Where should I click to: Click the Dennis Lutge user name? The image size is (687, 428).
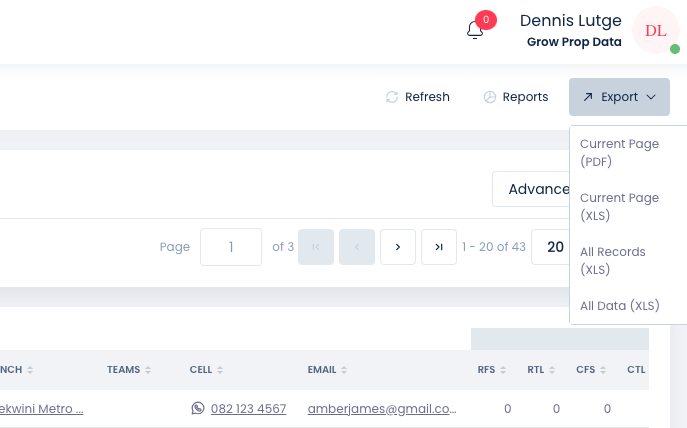[570, 21]
